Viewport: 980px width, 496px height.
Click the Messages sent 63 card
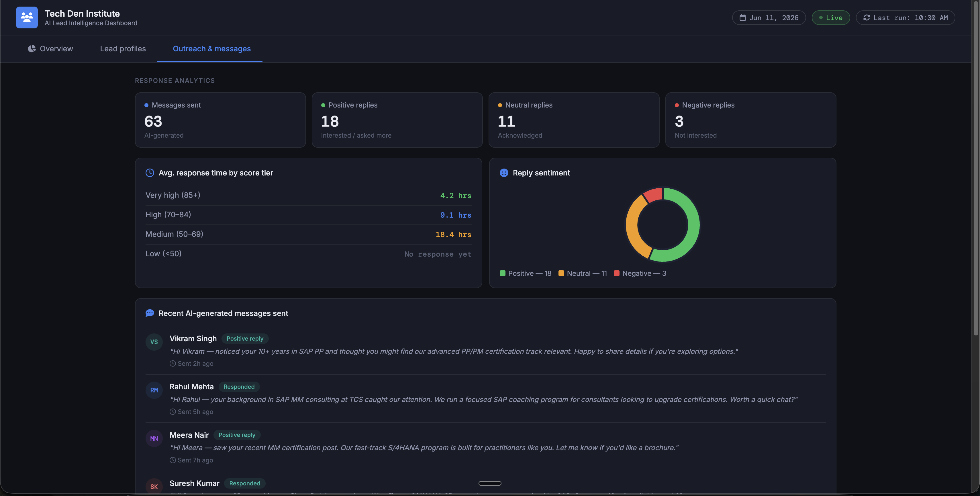[220, 120]
